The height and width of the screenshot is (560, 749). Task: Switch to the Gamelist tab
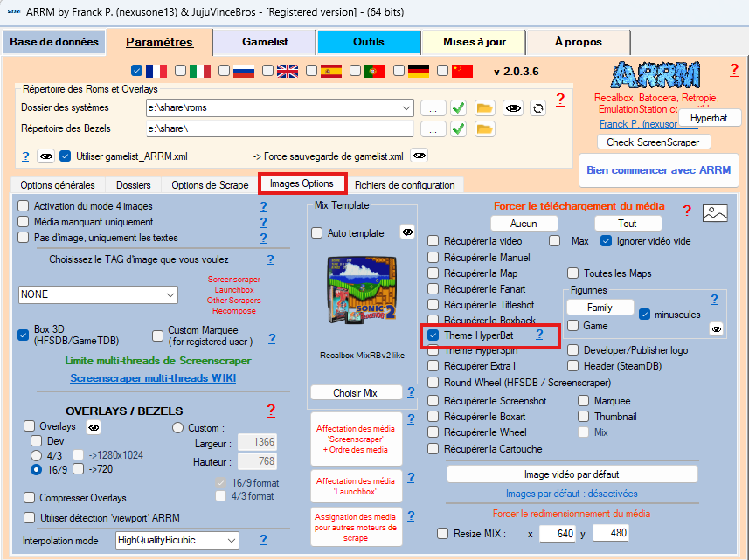tap(266, 42)
